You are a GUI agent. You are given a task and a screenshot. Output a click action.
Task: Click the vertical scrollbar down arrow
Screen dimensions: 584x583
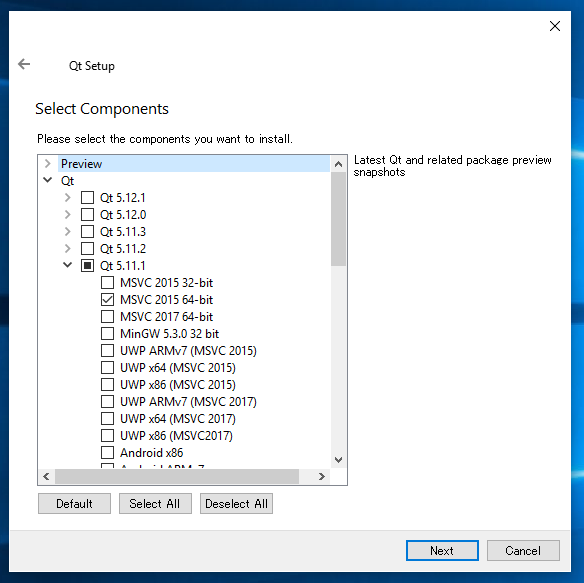(x=338, y=460)
